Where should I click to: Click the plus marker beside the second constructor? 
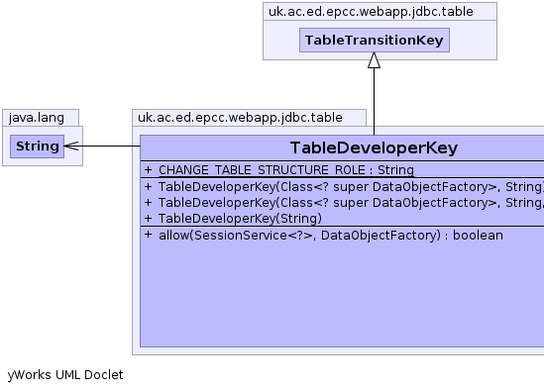(149, 202)
